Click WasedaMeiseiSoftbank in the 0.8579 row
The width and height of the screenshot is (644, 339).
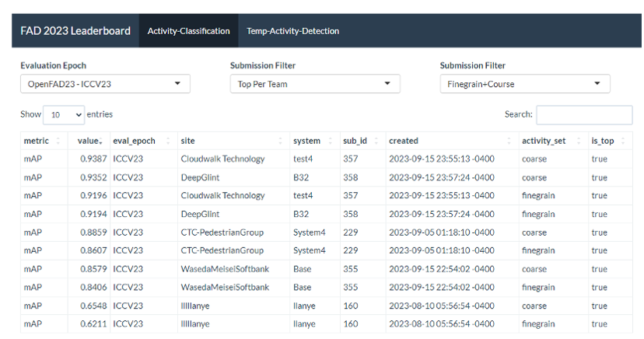pyautogui.click(x=225, y=269)
